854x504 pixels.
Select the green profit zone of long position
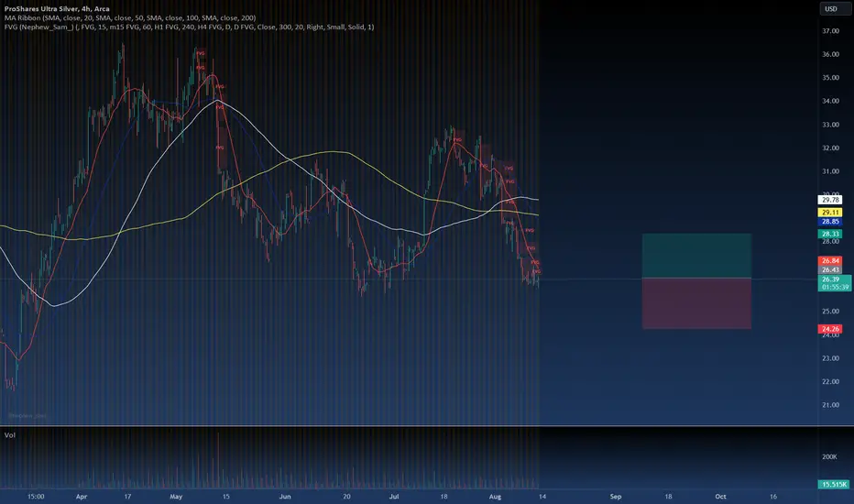[x=696, y=256]
